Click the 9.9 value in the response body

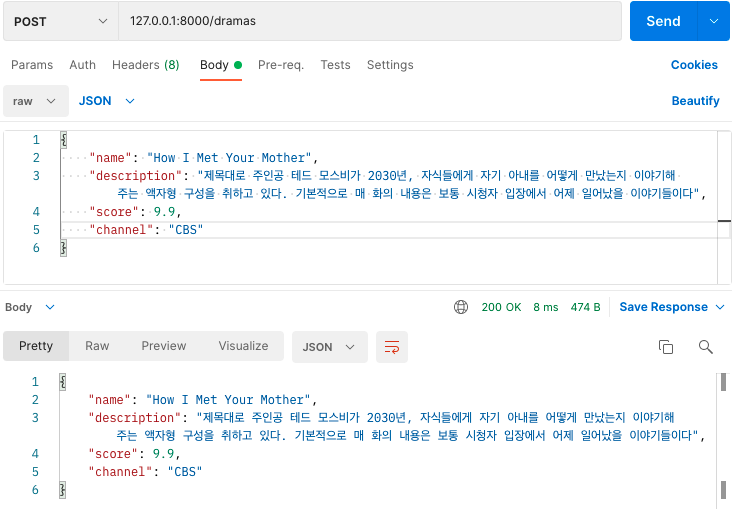(163, 453)
